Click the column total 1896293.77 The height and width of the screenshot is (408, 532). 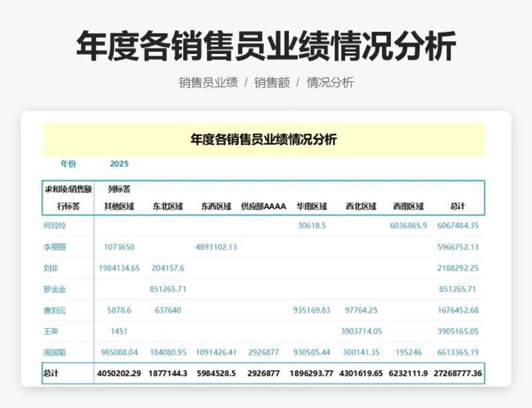pos(311,373)
